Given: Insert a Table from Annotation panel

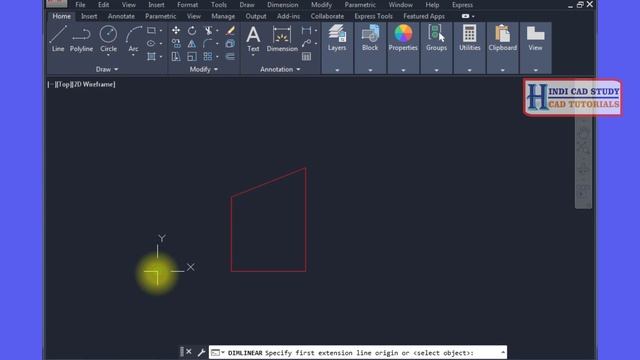Looking at the screenshot, I should 306,56.
